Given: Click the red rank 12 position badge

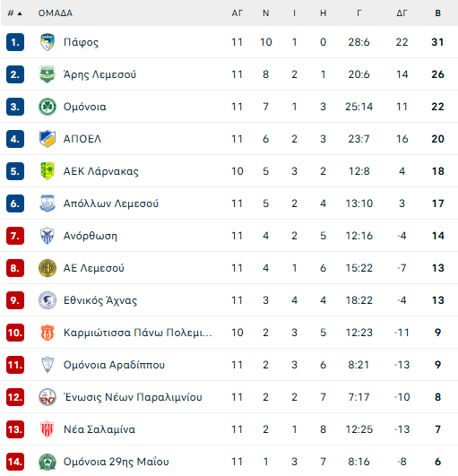Looking at the screenshot, I should pos(15,397).
